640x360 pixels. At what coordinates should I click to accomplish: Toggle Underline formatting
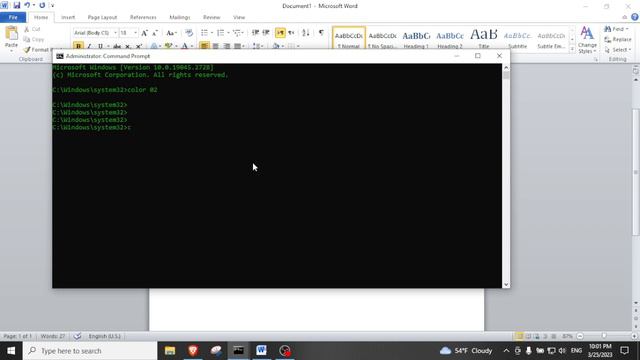tap(100, 46)
